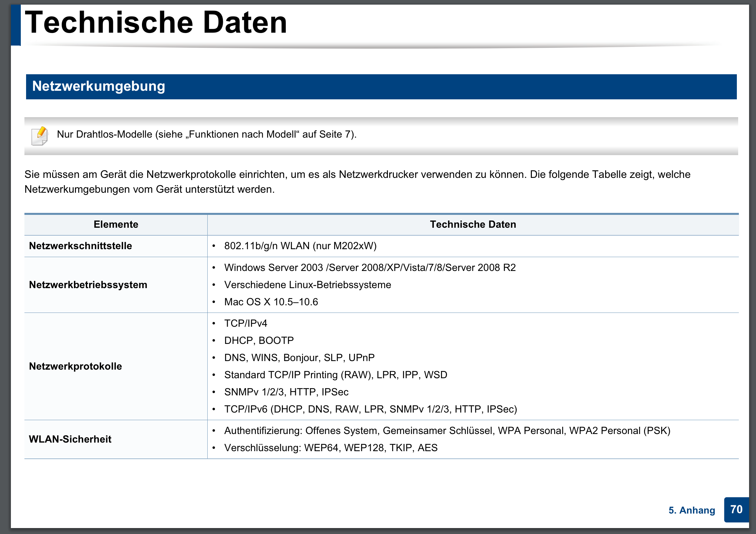Select the Netzwerkprotokolle row label
This screenshot has height=534, width=756.
pyautogui.click(x=76, y=366)
